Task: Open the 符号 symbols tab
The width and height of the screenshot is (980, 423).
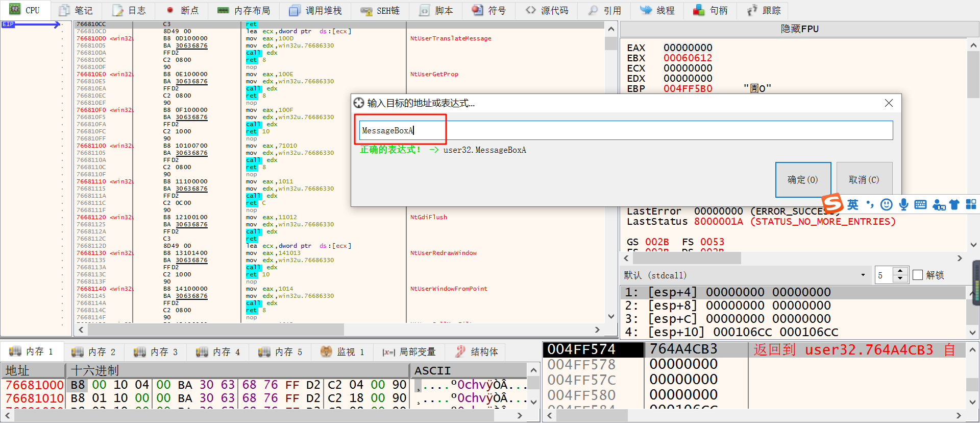Action: click(489, 10)
